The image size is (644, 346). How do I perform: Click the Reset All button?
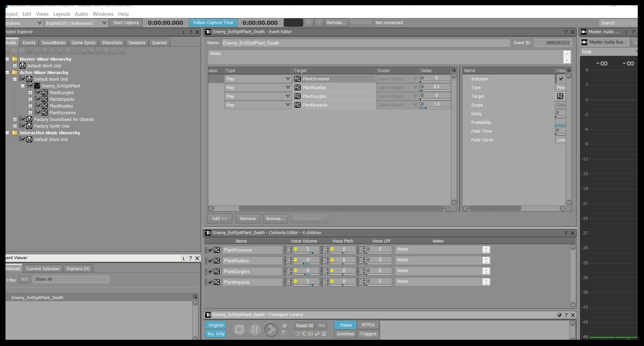pos(305,326)
